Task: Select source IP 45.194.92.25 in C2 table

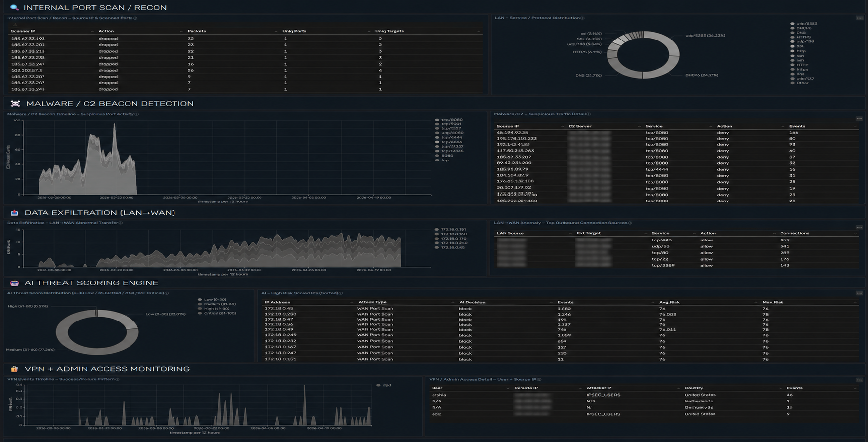Action: 512,133
